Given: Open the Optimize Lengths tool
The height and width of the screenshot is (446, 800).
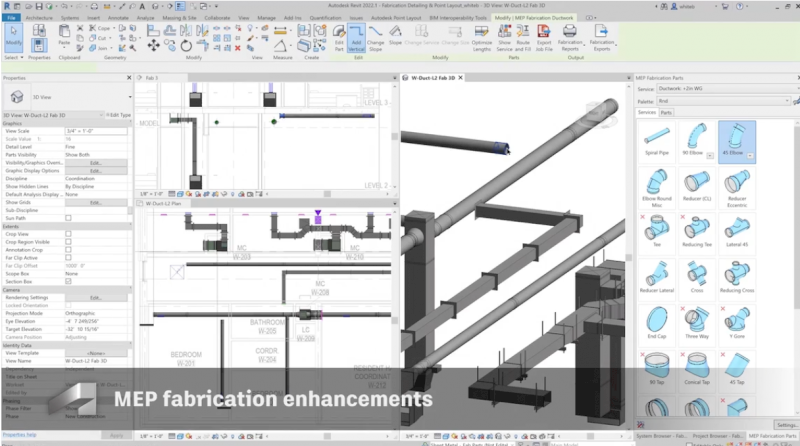Looking at the screenshot, I should point(480,43).
